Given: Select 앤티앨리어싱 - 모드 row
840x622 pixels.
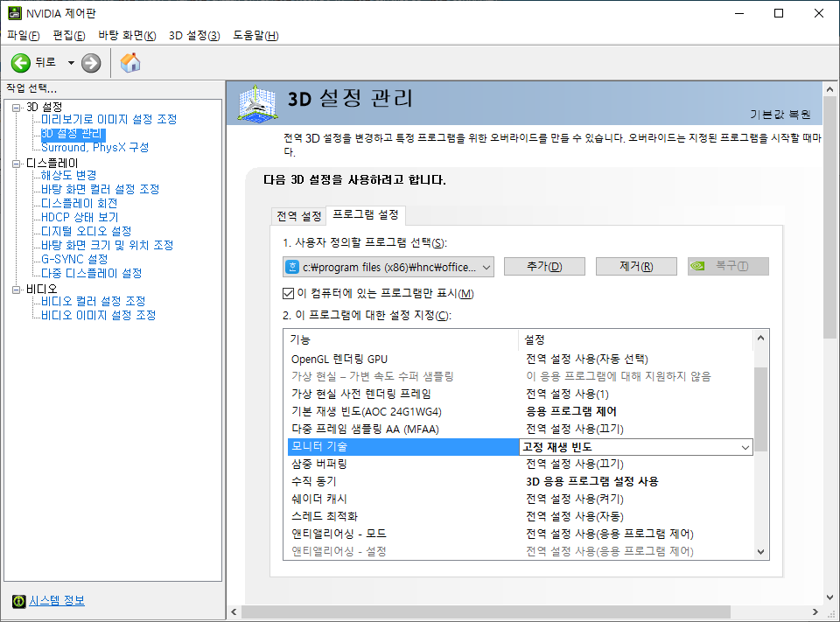Looking at the screenshot, I should pos(520,534).
